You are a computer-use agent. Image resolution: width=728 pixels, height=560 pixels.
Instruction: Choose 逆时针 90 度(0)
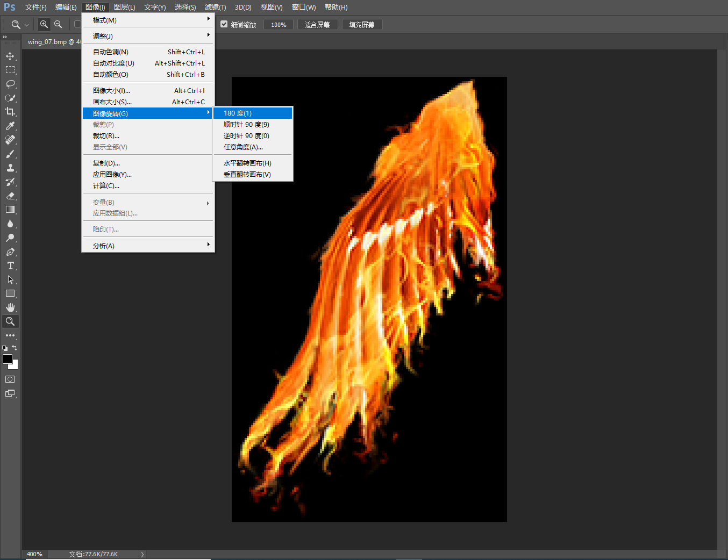point(253,135)
